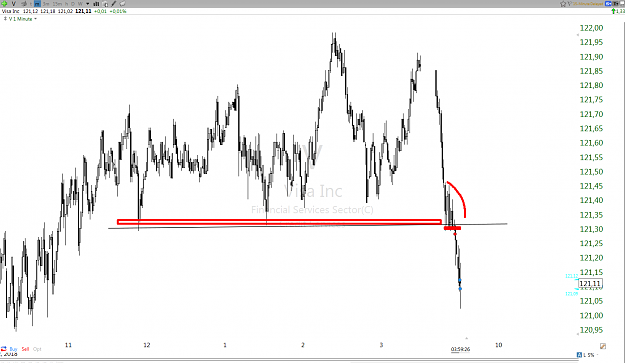Open the dark layout dropdown button

tap(616, 4)
